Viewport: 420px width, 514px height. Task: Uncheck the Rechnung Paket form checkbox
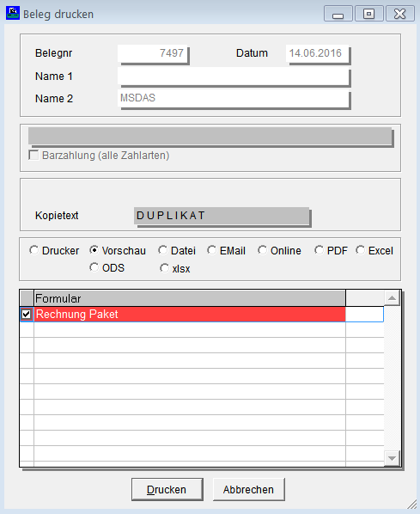pos(27,314)
